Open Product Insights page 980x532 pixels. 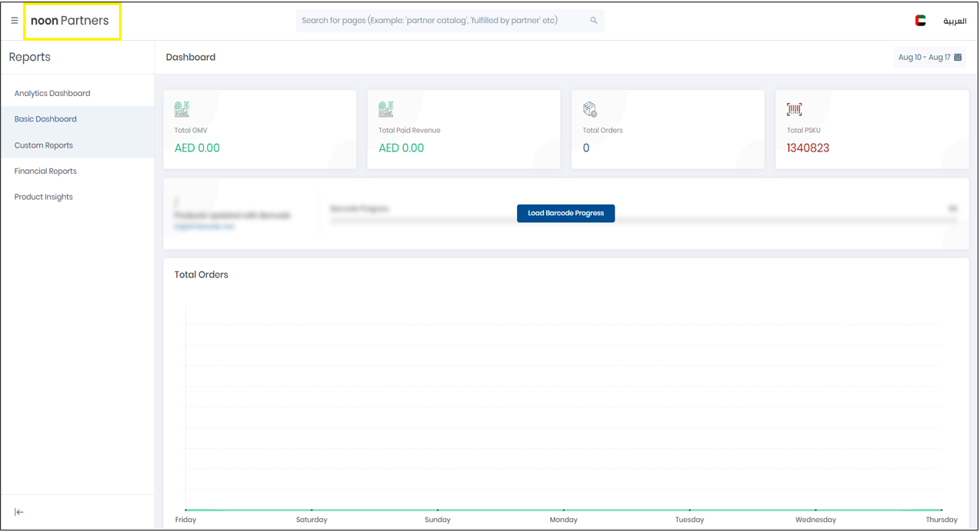coord(44,198)
